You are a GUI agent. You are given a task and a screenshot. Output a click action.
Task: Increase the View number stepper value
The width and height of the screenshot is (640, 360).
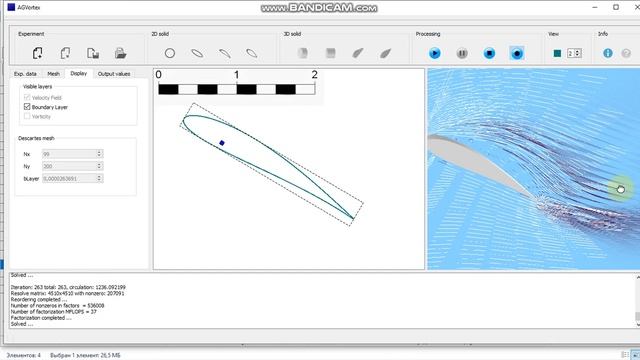click(x=578, y=51)
